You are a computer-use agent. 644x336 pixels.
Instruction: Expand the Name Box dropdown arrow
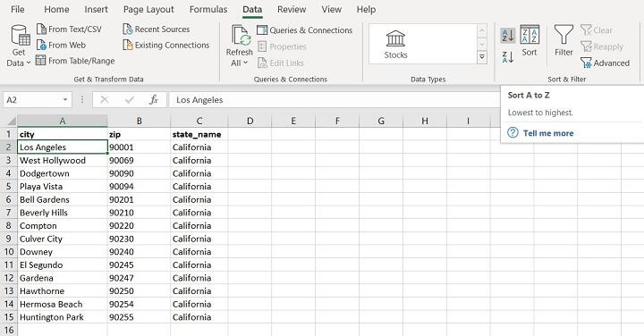pyautogui.click(x=65, y=100)
